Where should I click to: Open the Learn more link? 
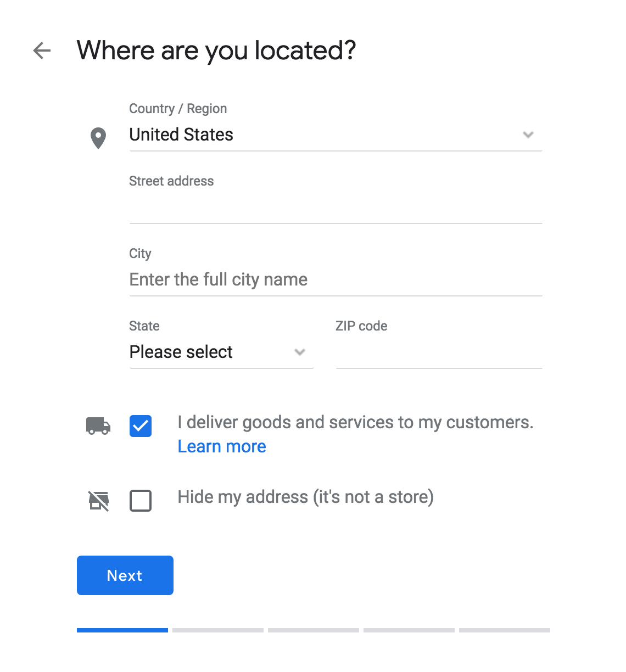(222, 446)
